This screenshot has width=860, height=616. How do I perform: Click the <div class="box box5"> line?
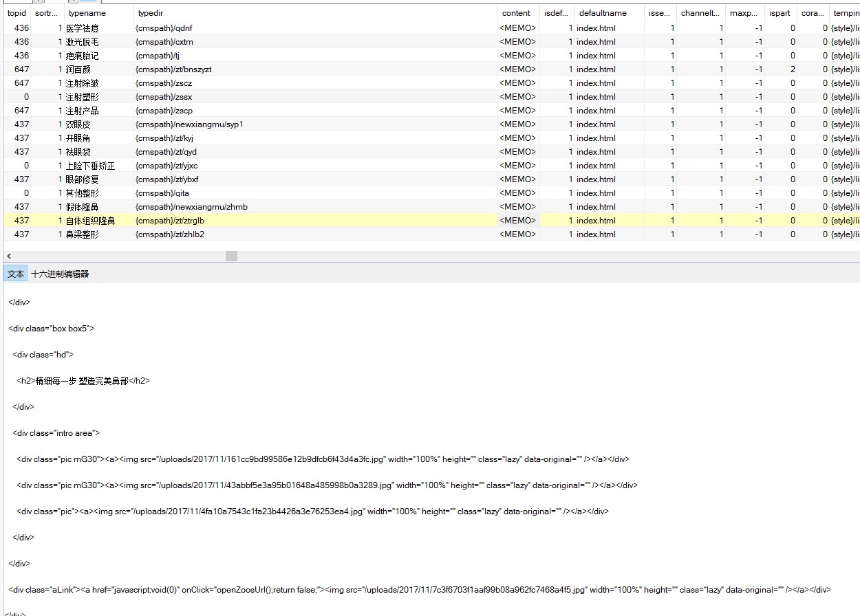[51, 329]
